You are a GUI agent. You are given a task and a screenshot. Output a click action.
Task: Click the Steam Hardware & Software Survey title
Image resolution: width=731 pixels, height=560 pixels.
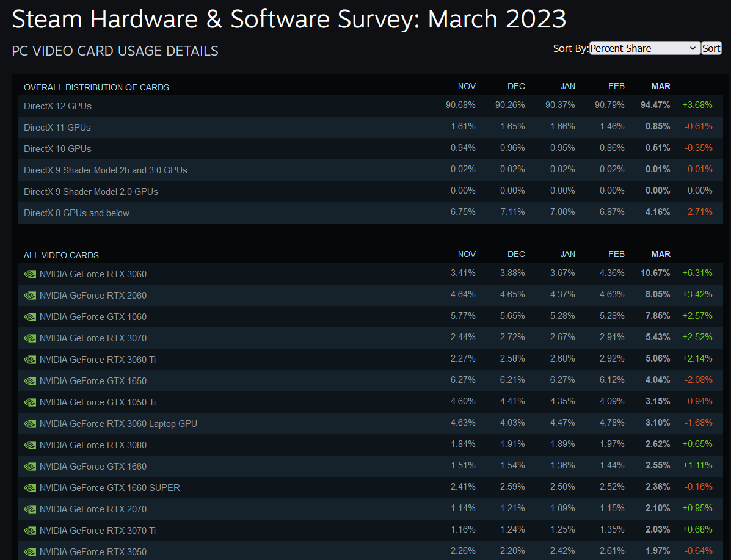289,19
